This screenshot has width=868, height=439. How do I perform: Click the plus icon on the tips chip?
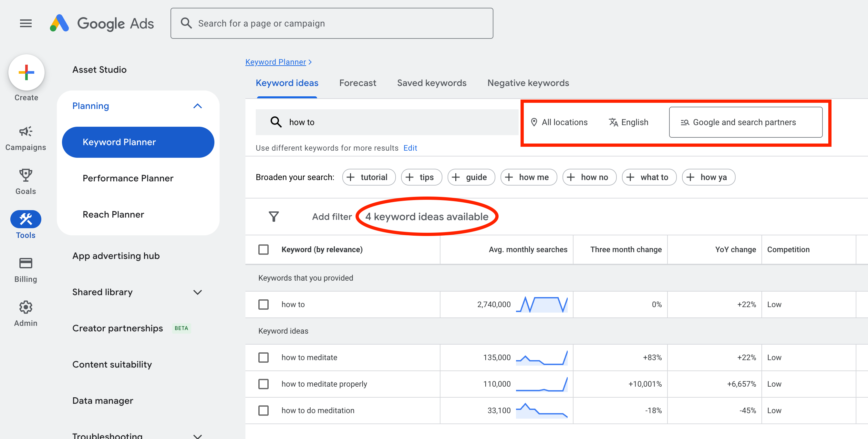pos(409,177)
